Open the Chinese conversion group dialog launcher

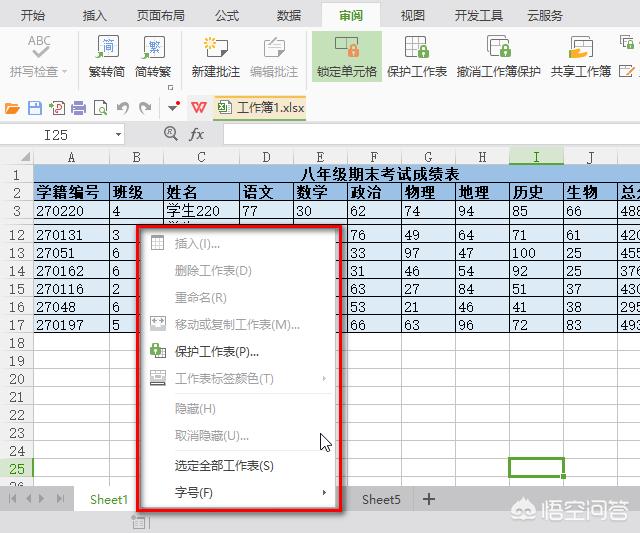click(x=171, y=87)
